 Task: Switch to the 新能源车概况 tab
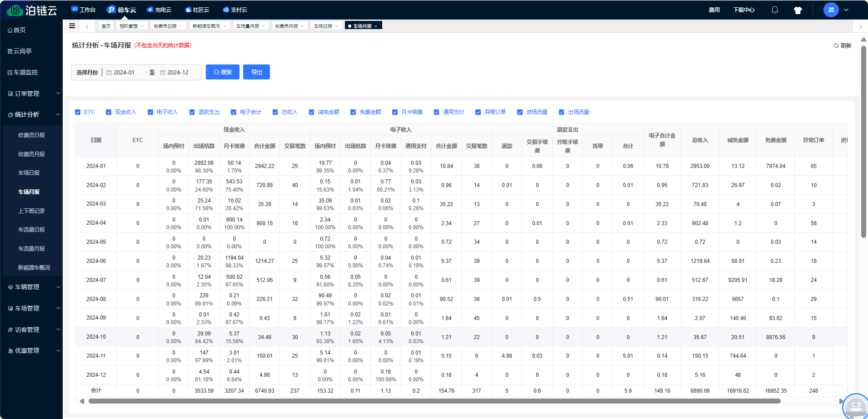(209, 26)
